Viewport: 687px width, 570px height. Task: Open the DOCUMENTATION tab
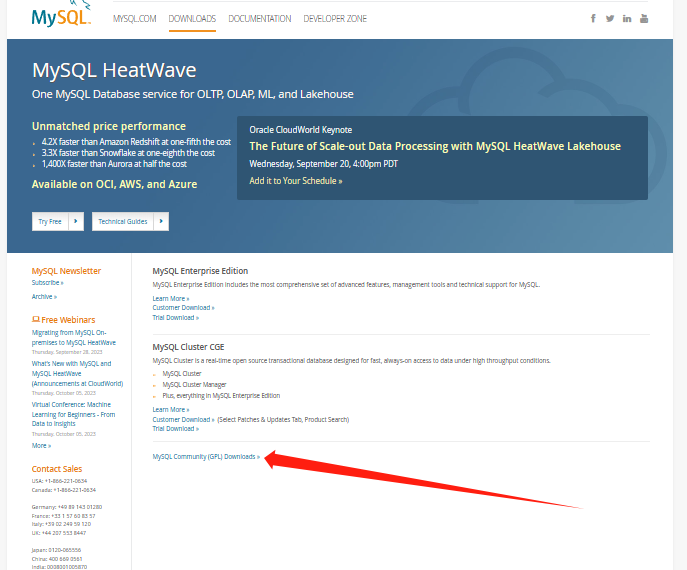(260, 19)
